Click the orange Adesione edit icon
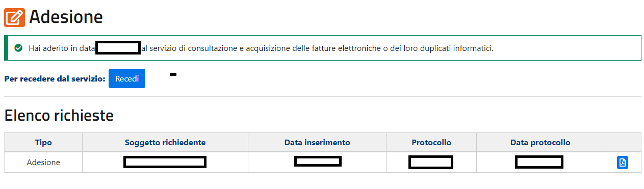The height and width of the screenshot is (189, 644). pyautogui.click(x=14, y=16)
